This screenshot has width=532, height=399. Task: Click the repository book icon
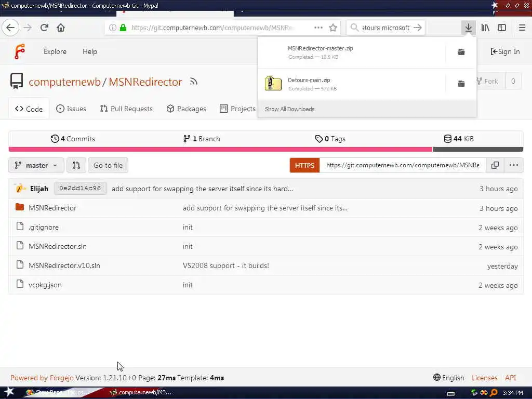click(x=16, y=81)
